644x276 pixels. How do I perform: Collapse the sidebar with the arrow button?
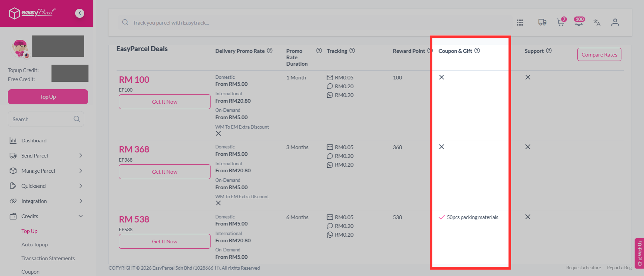pos(80,13)
